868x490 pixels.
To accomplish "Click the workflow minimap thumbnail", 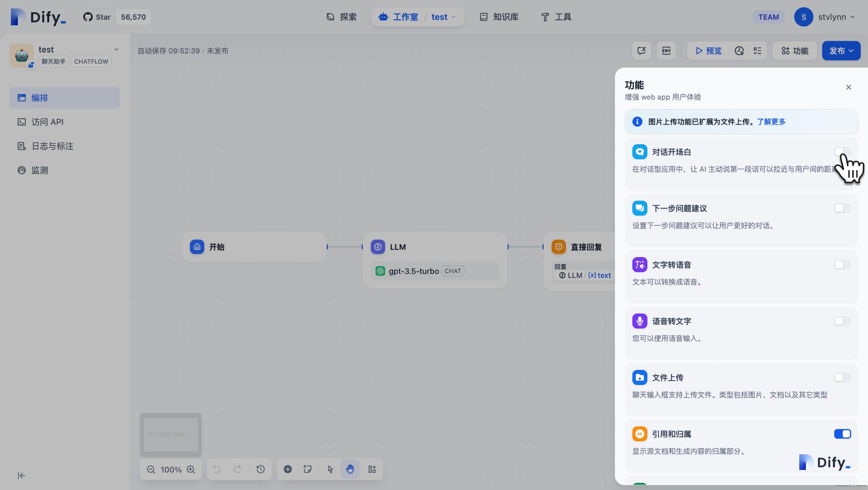I will [x=171, y=435].
